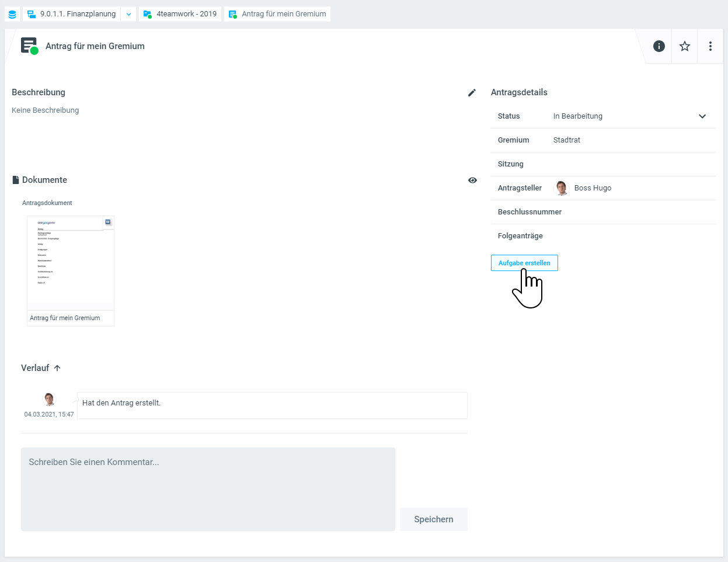This screenshot has height=562, width=728.
Task: Open dropdown arrow next to Finanzplanung breadcrumb
Action: (x=128, y=14)
